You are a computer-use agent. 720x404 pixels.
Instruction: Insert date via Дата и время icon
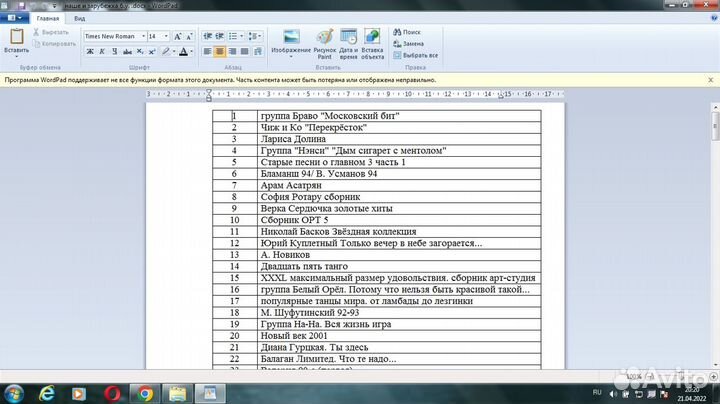(x=349, y=42)
